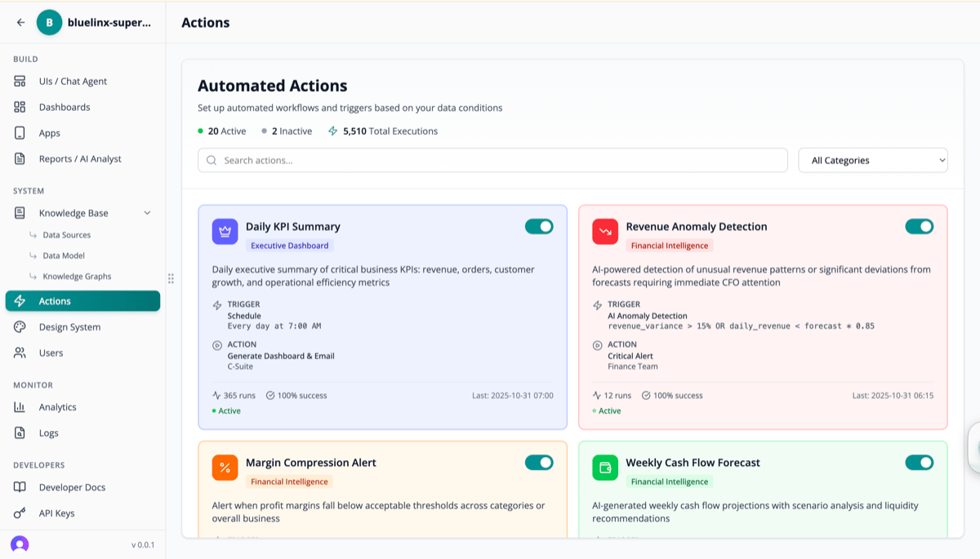Open Knowledge Graphs sub-item

[x=77, y=277]
